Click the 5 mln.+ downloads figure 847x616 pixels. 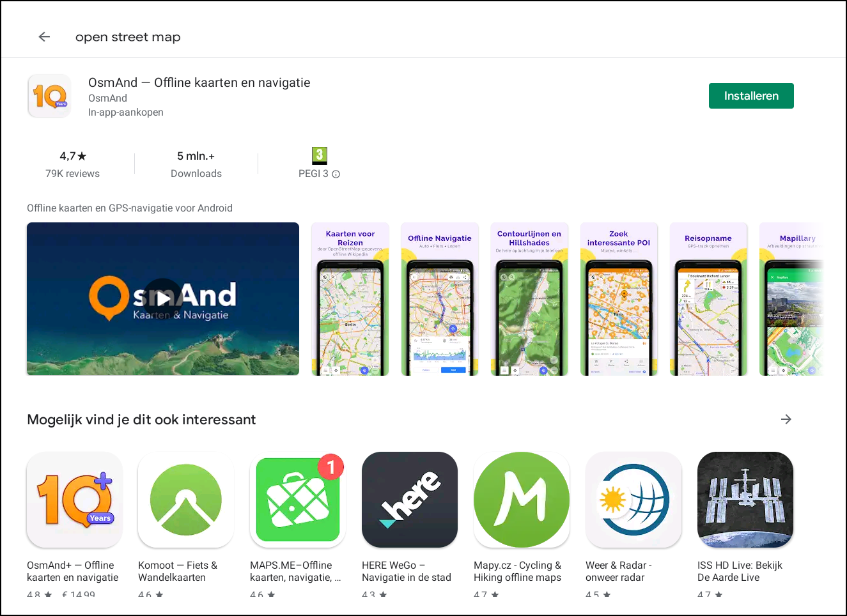coord(196,156)
